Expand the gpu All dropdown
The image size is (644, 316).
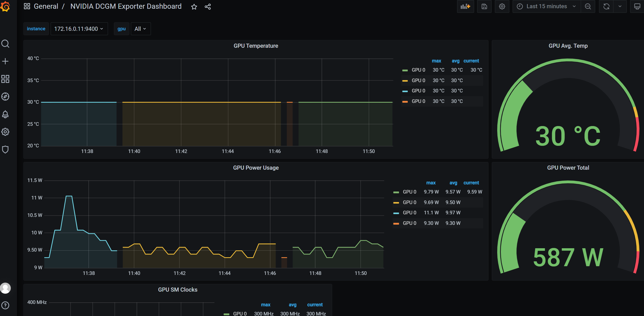tap(140, 29)
